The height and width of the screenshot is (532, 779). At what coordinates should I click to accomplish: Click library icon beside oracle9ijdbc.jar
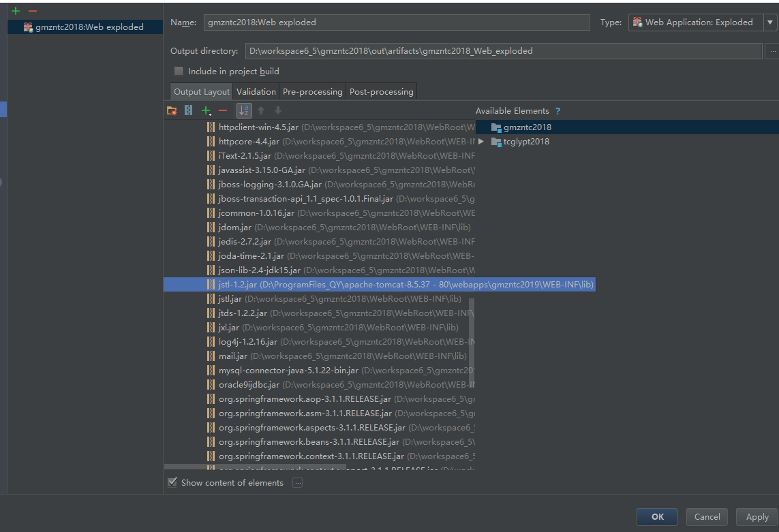[x=211, y=384]
